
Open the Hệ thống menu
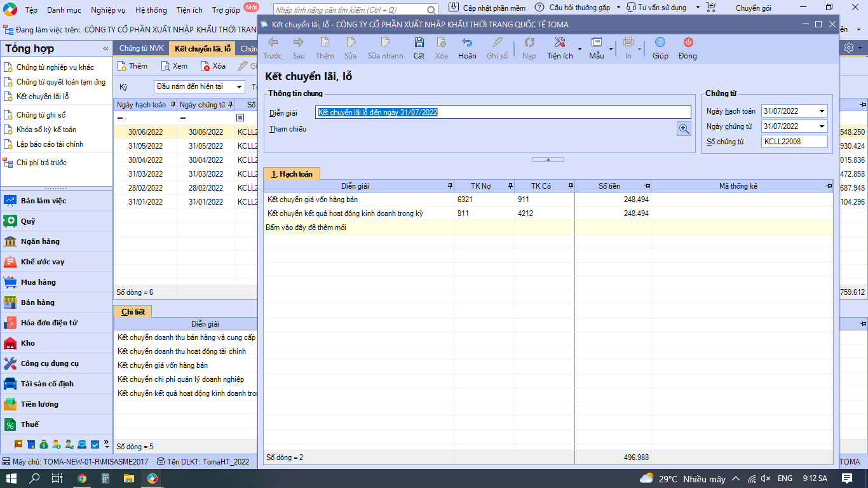[x=151, y=10]
